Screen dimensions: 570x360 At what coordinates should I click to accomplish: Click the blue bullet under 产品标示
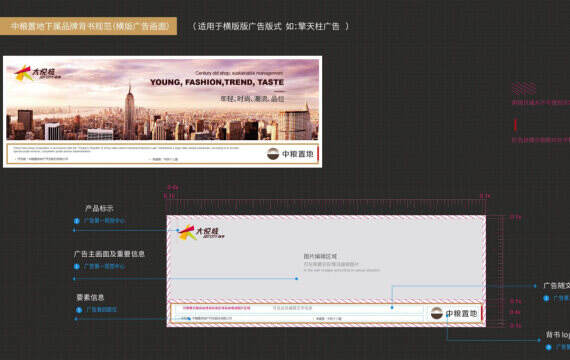tap(77, 221)
